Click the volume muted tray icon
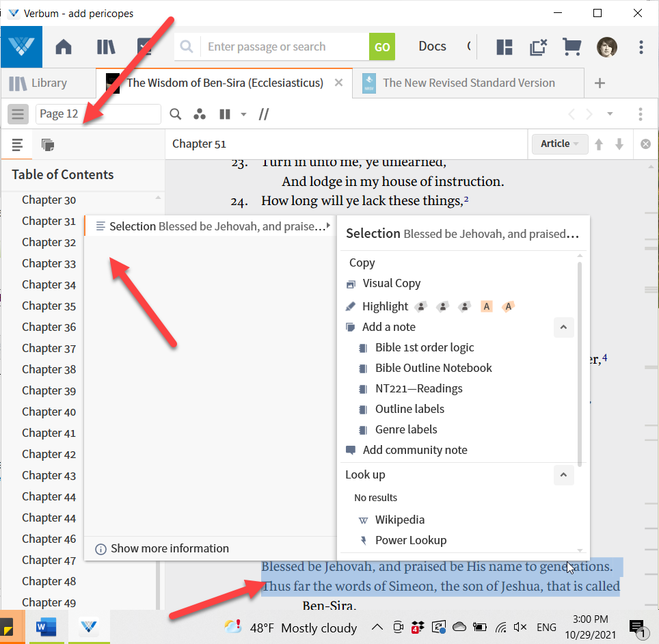This screenshot has width=659, height=644. point(520,628)
